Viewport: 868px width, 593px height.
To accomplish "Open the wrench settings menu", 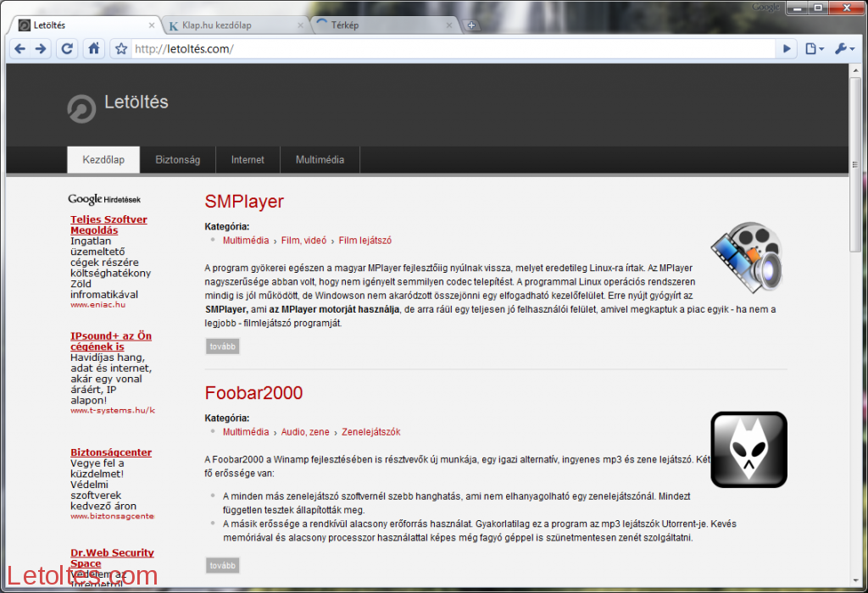I will point(845,48).
